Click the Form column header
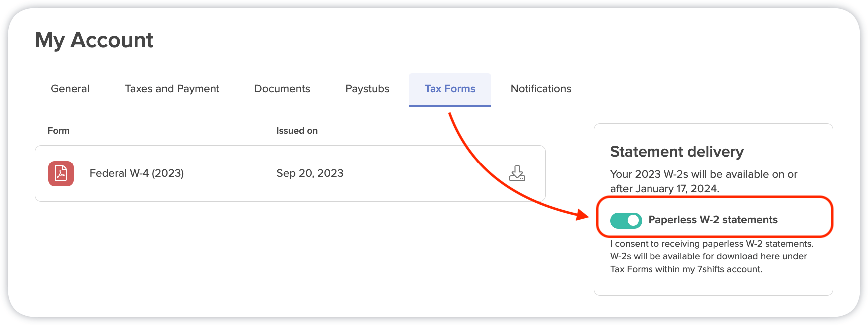The image size is (868, 325). point(59,130)
